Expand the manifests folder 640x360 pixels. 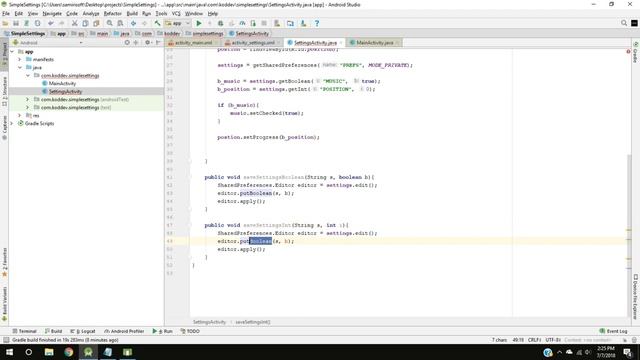pos(20,60)
